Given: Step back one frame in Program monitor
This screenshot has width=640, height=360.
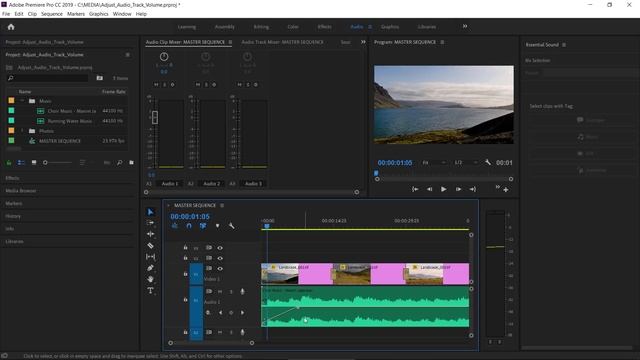Looking at the screenshot, I should (429, 189).
